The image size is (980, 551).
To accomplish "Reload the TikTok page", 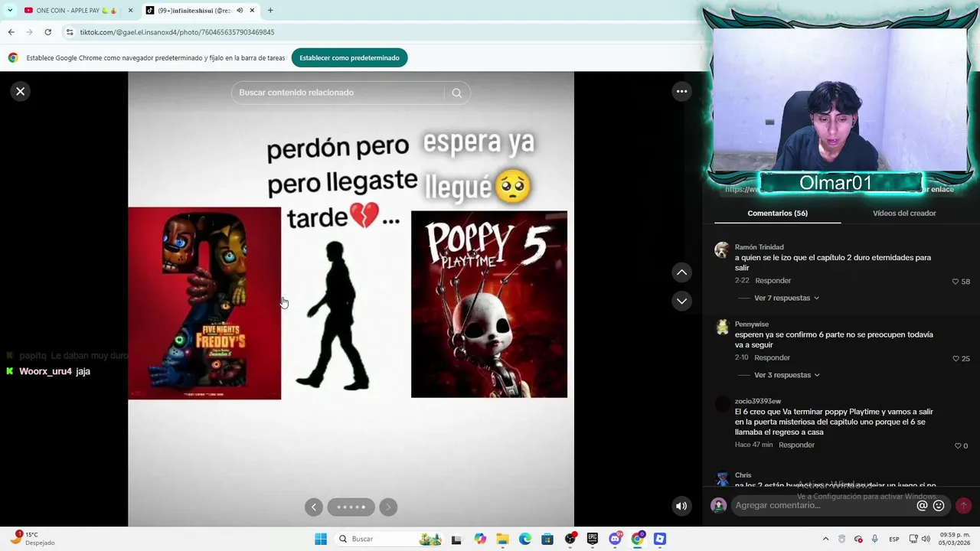I will coord(47,32).
